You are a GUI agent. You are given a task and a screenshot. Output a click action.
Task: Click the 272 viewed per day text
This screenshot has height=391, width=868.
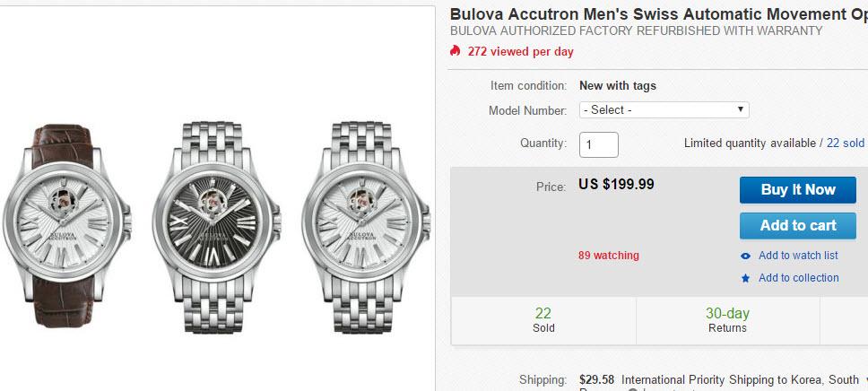click(x=520, y=51)
